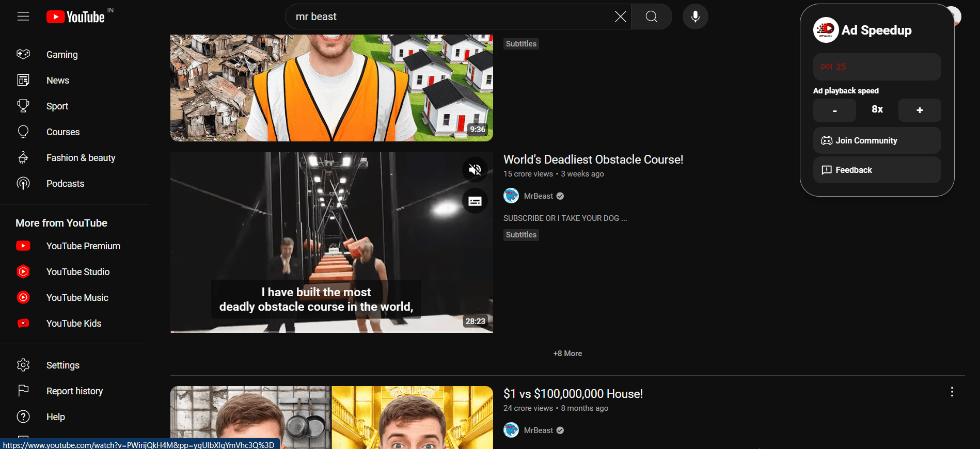Click the YouTube Music icon

point(23,297)
